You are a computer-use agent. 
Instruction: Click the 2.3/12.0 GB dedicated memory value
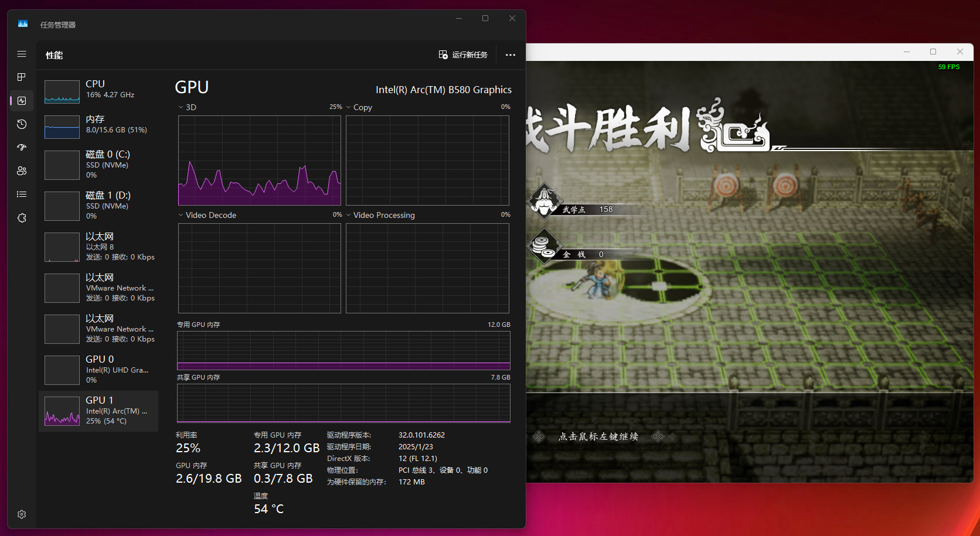tap(287, 448)
